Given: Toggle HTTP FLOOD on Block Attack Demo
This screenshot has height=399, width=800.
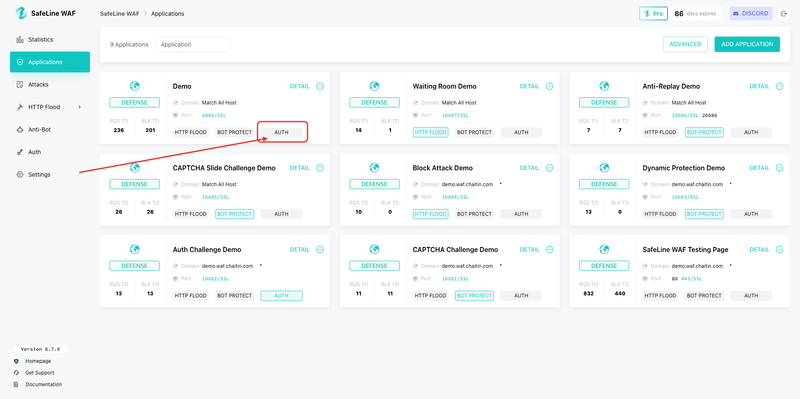Looking at the screenshot, I should (x=431, y=214).
